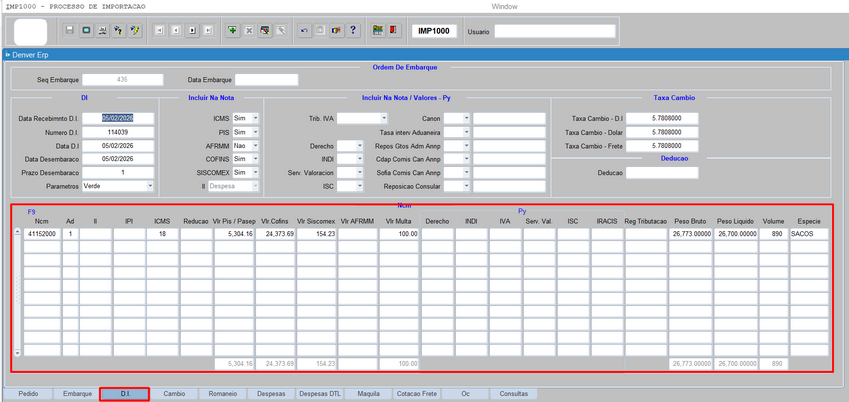Click the Numero D.I. field
Image resolution: width=849 pixels, height=402 pixels.
pyautogui.click(x=118, y=132)
